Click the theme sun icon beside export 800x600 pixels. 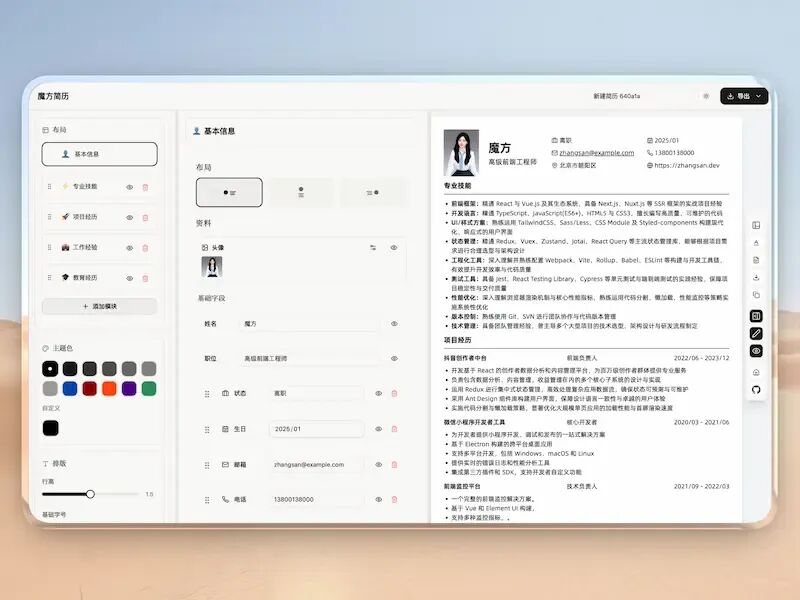(706, 96)
